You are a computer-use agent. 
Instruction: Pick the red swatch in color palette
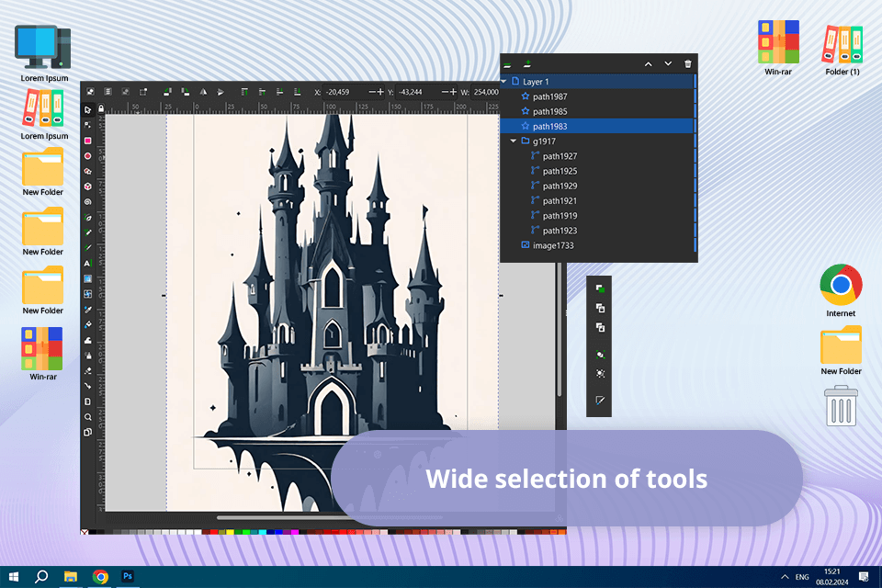click(214, 532)
